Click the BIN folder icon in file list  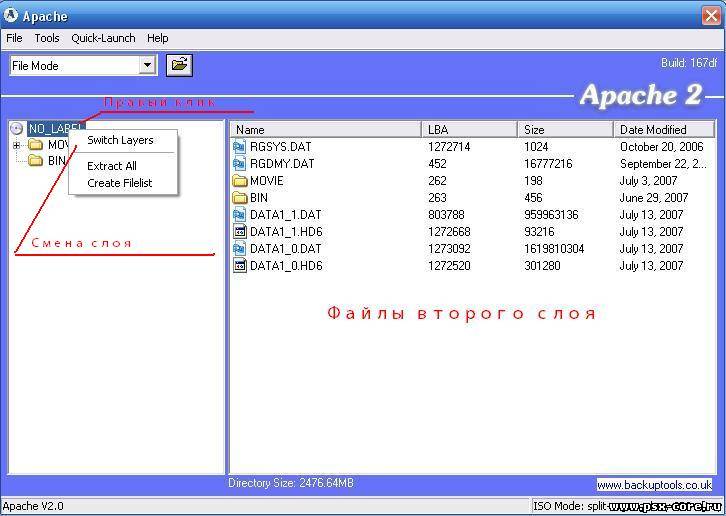(x=239, y=198)
